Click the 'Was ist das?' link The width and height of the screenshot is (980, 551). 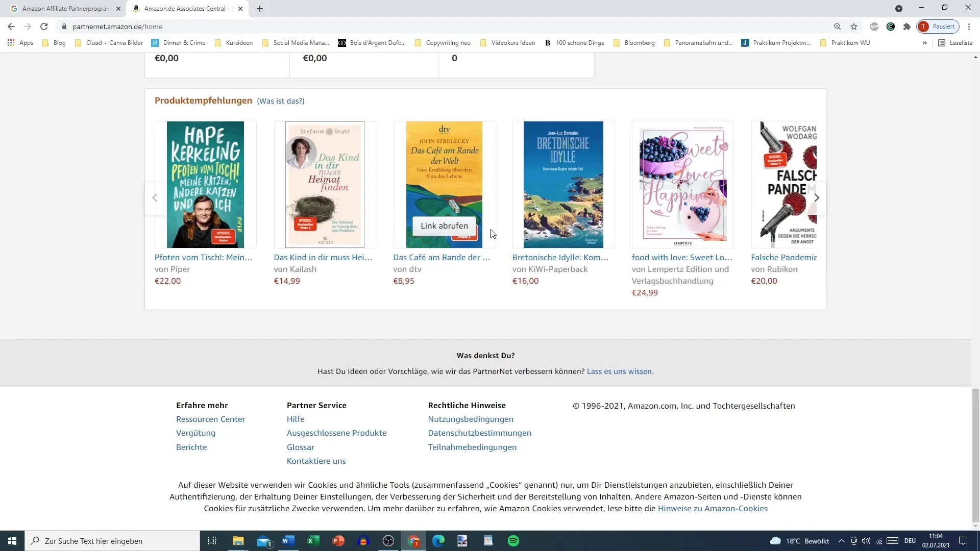point(281,101)
